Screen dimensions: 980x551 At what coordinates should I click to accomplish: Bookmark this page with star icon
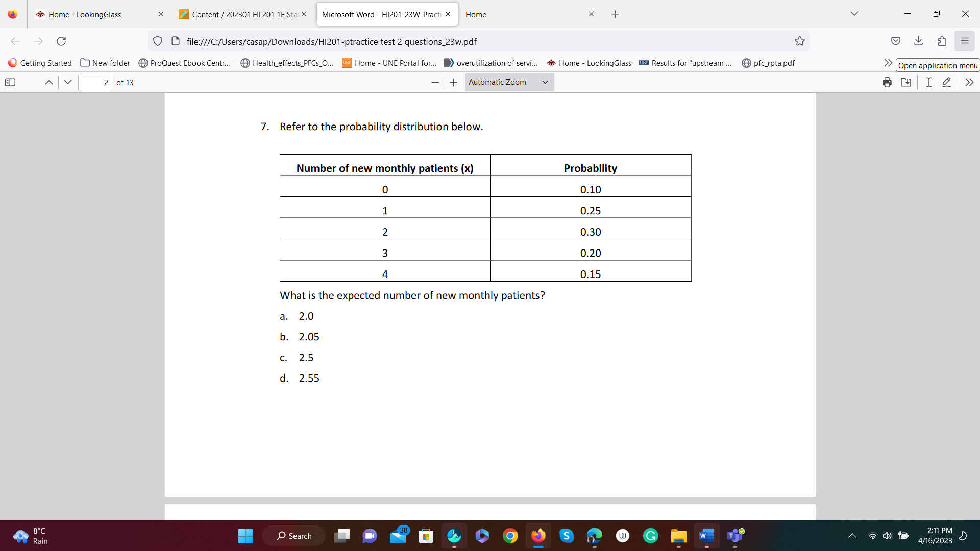799,41
